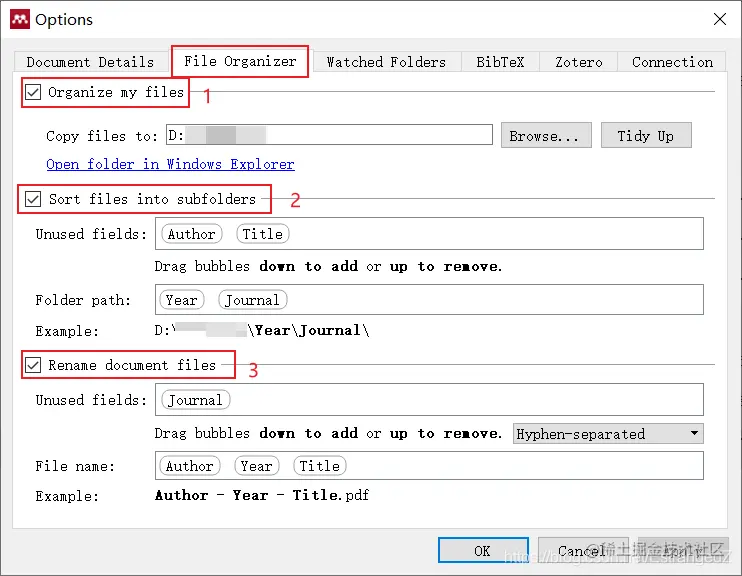Click the Cancel button
This screenshot has width=742, height=576.
point(583,550)
